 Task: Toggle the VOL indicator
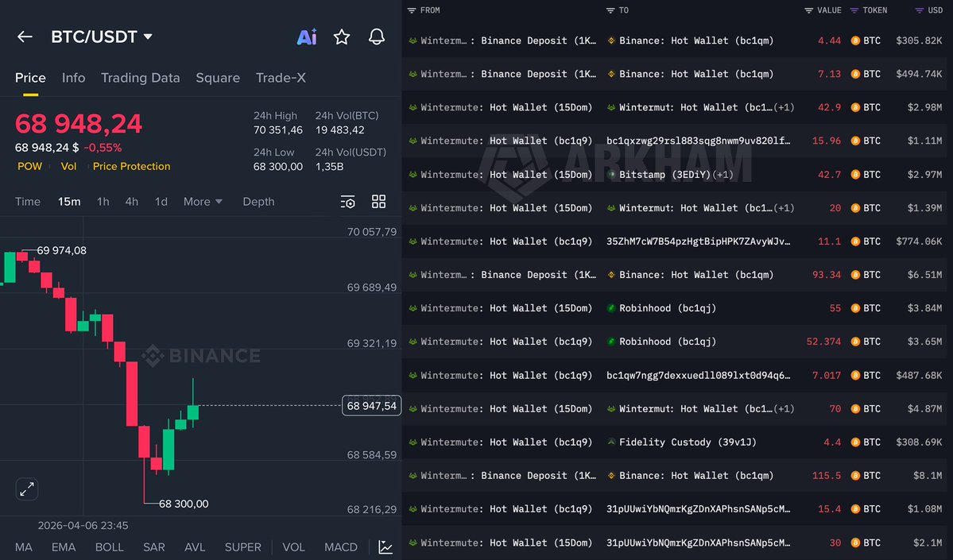[x=293, y=547]
